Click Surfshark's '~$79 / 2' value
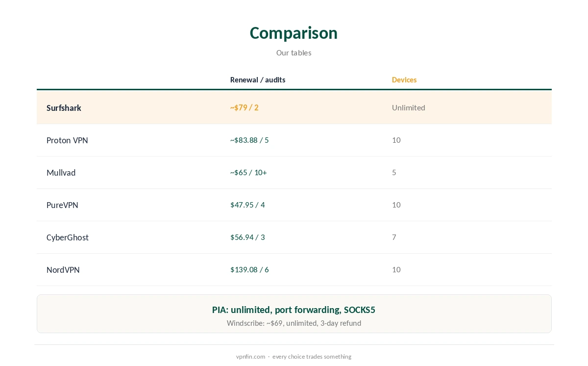Screen dimensions: 588x366 pyautogui.click(x=244, y=107)
